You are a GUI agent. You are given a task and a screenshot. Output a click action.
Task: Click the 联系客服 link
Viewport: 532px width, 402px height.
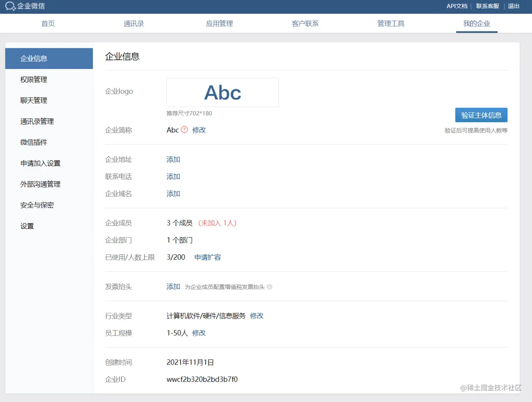(487, 6)
